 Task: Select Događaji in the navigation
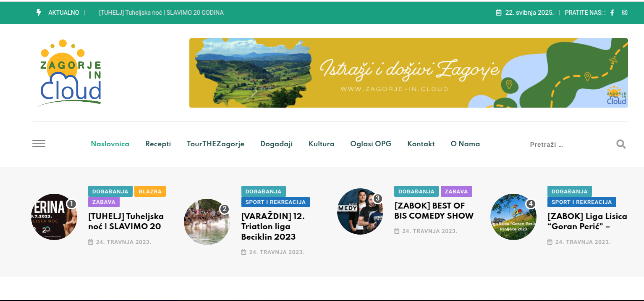[x=276, y=144]
